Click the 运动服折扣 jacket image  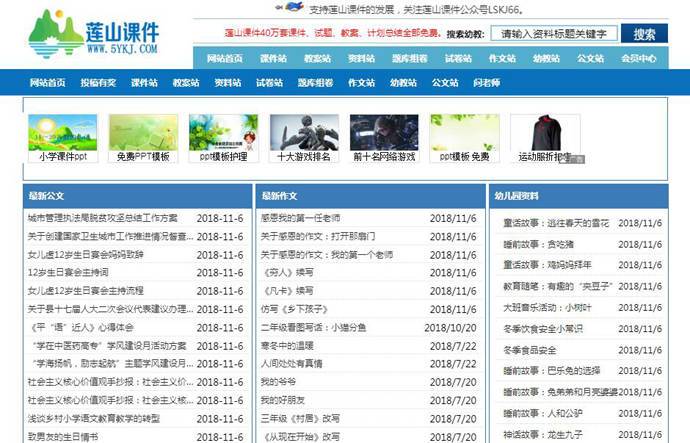[x=545, y=134]
